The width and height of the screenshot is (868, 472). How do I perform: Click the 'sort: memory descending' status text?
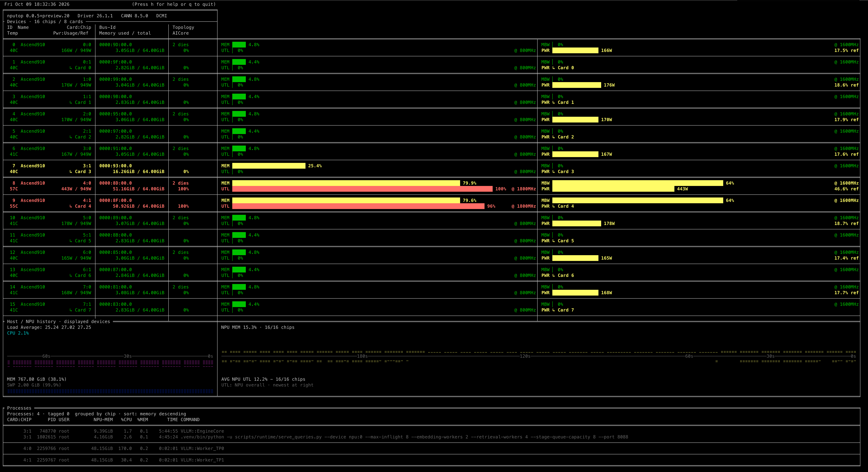(x=155, y=414)
